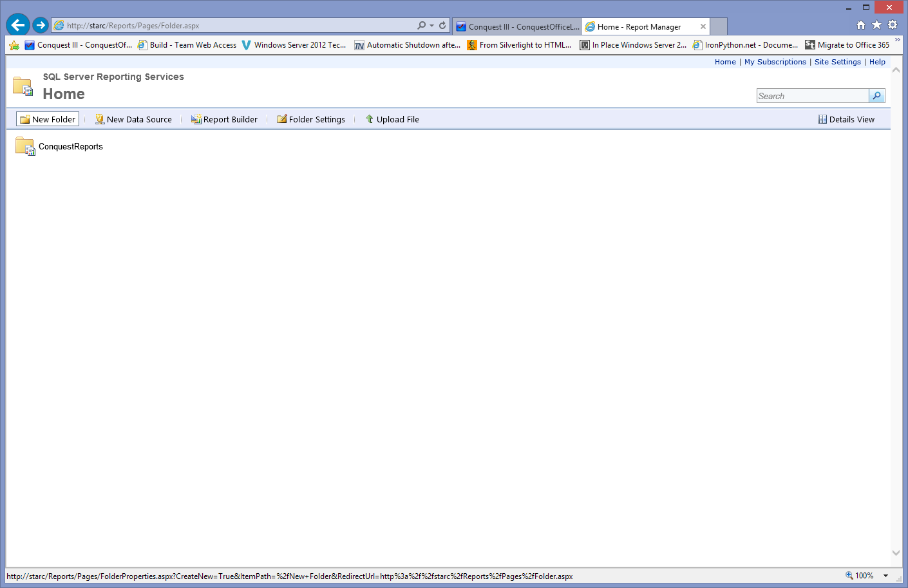908x588 pixels.
Task: Add to favorites bar star icon
Action: [14, 45]
